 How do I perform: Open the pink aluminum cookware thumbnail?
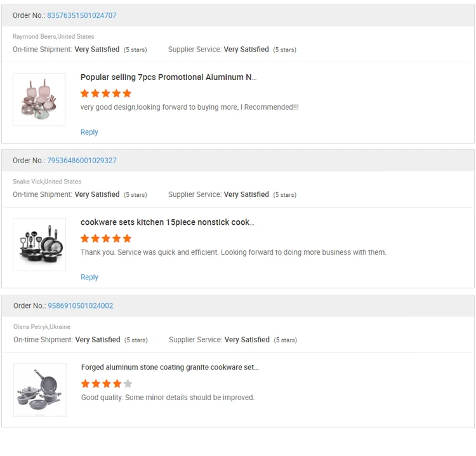[x=39, y=99]
